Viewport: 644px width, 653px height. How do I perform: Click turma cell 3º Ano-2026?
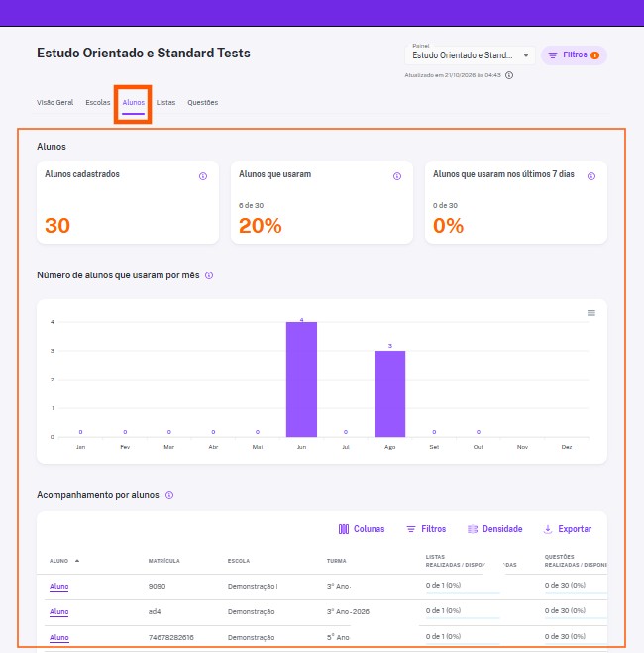[x=348, y=611]
